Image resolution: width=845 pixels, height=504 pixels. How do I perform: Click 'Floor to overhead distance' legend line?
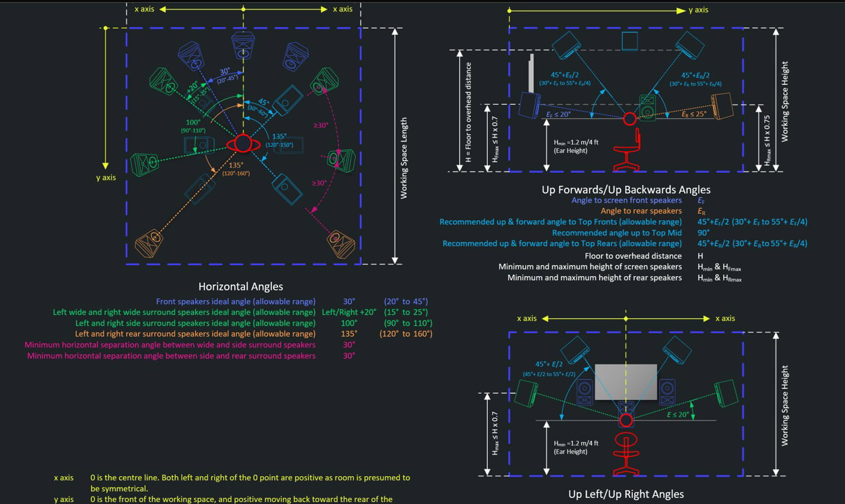pyautogui.click(x=633, y=256)
